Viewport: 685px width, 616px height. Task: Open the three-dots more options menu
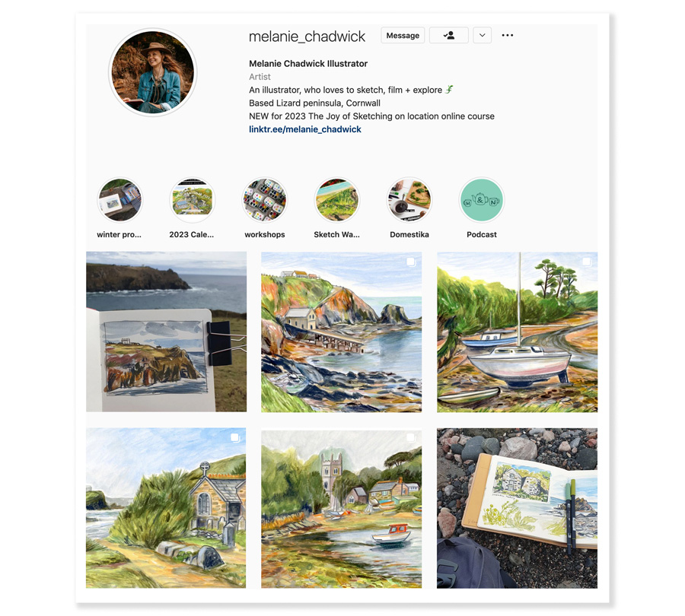507,35
